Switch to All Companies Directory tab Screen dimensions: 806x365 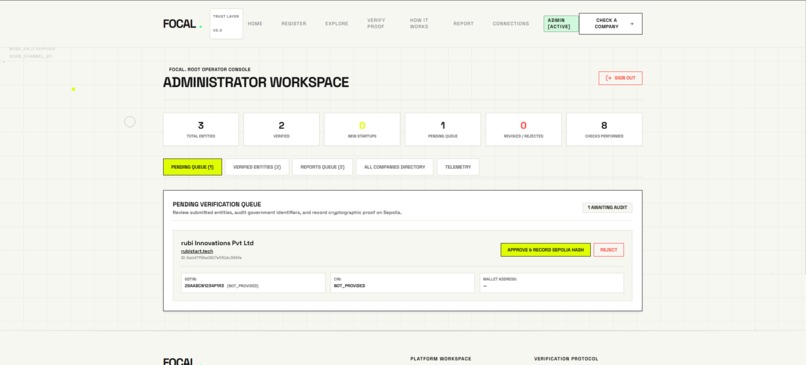(x=395, y=167)
